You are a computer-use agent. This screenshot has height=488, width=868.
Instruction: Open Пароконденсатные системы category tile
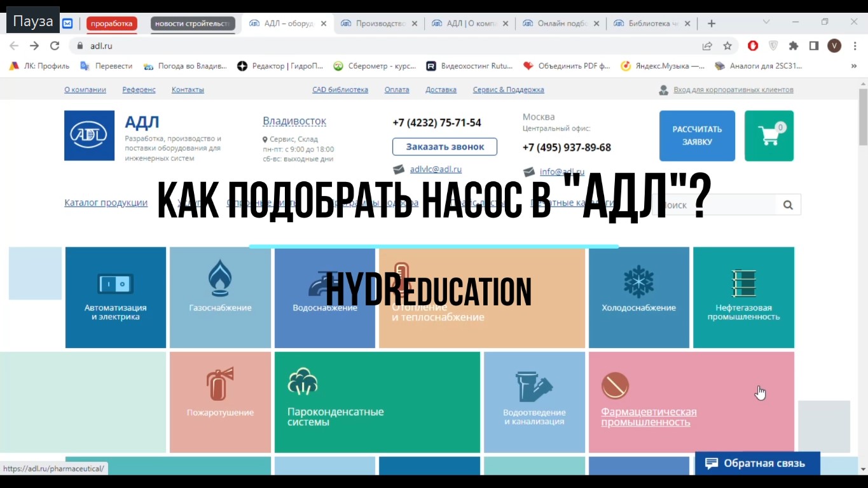377,402
